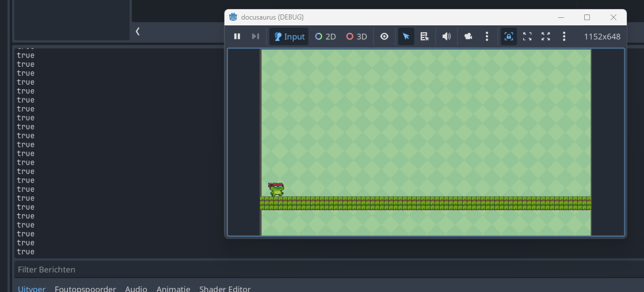Click the next frame step button
Image resolution: width=644 pixels, height=292 pixels.
(x=256, y=36)
